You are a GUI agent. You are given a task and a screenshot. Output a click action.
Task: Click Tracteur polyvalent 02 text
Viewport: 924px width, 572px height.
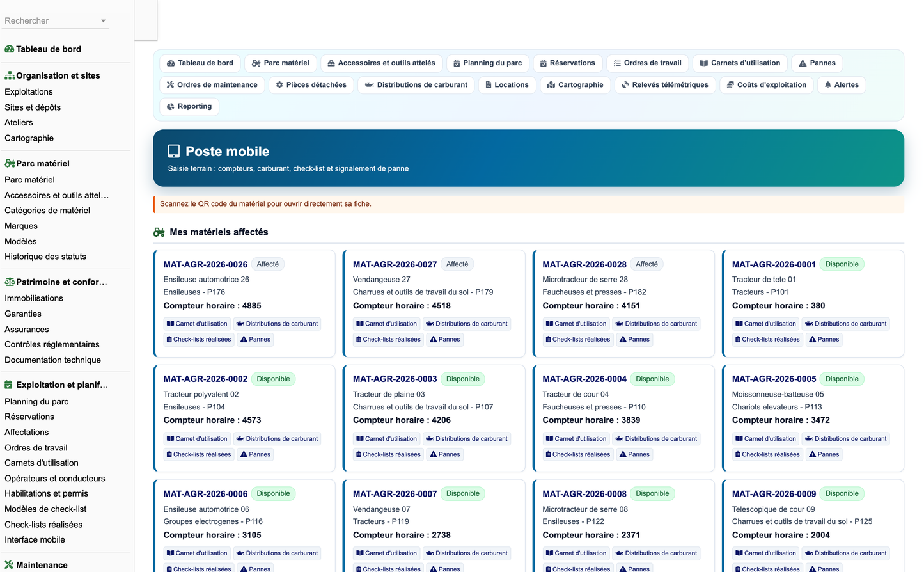pyautogui.click(x=201, y=394)
